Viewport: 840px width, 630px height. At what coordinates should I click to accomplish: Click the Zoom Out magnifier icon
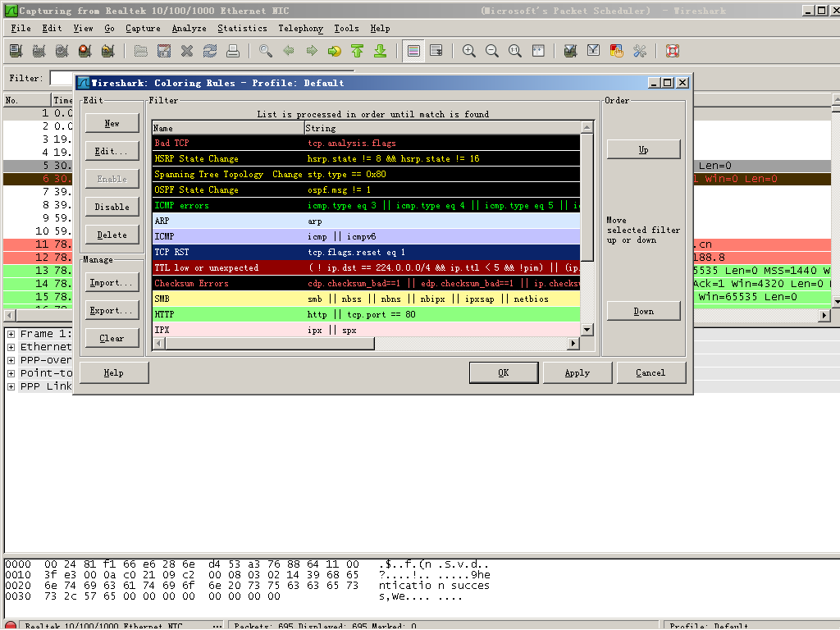[492, 51]
